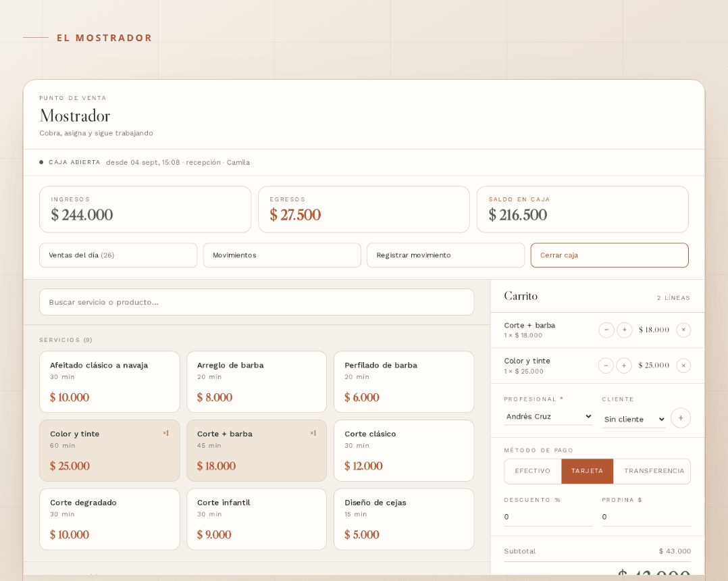Add Diseño de cejas service

pos(404,520)
